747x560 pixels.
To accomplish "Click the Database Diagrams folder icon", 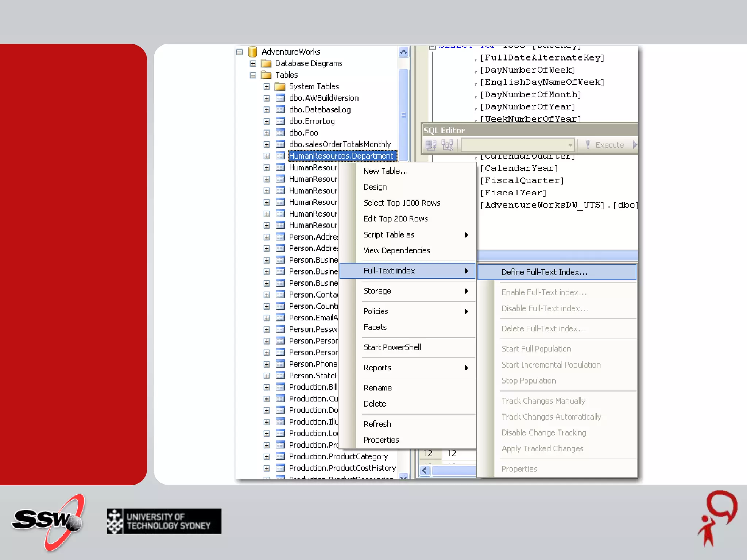I will coord(266,63).
